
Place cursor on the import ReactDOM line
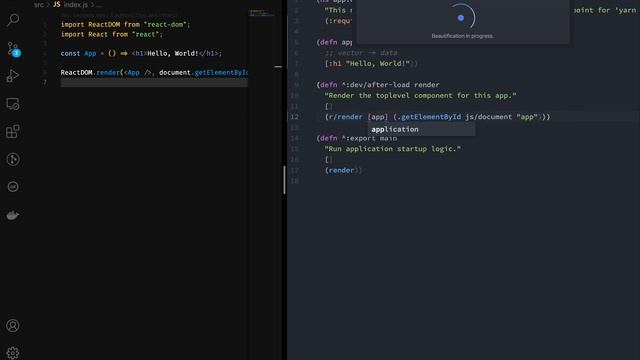(x=125, y=24)
